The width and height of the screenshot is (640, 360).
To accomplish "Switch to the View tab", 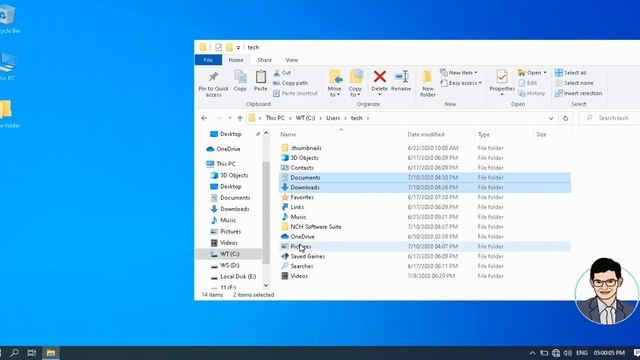I will (x=291, y=60).
